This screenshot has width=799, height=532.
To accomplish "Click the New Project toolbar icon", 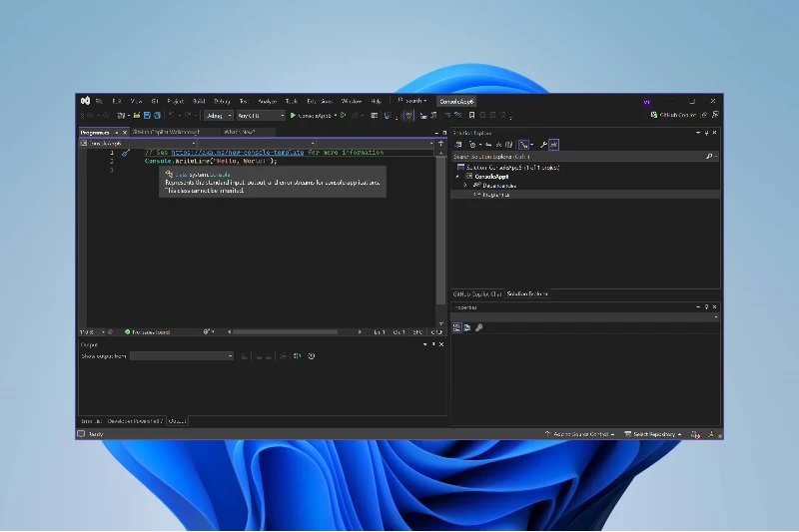I will tap(121, 116).
